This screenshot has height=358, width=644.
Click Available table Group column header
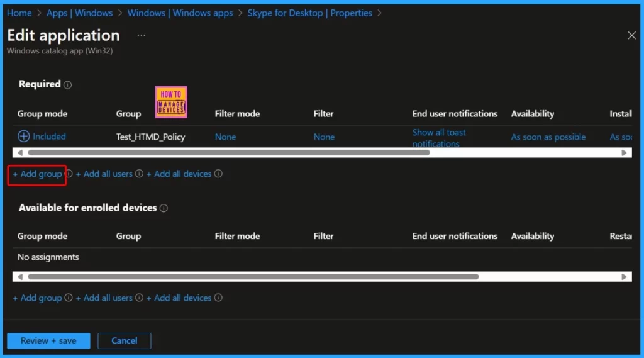(128, 237)
